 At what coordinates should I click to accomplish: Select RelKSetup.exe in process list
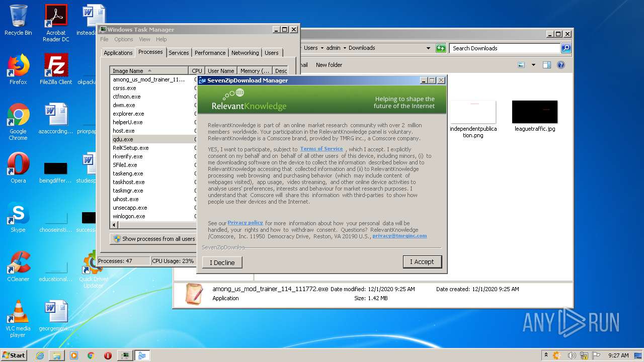coord(130,148)
